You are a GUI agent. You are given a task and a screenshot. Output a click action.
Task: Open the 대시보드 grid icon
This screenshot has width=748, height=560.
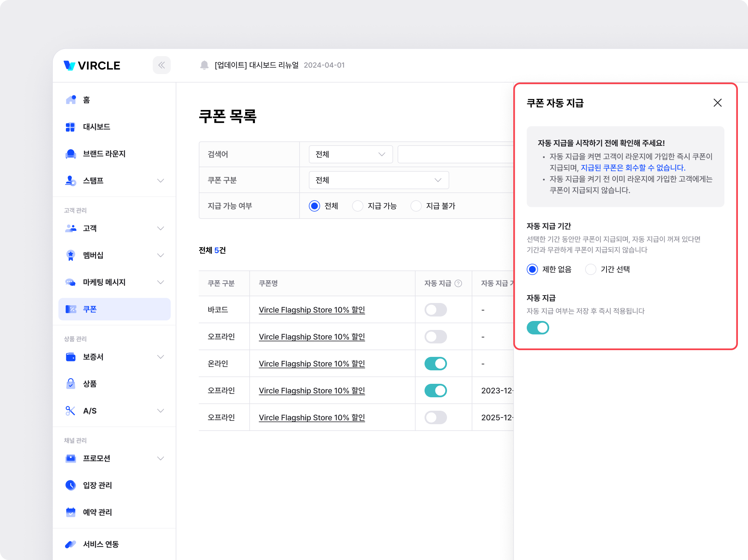[x=70, y=127]
